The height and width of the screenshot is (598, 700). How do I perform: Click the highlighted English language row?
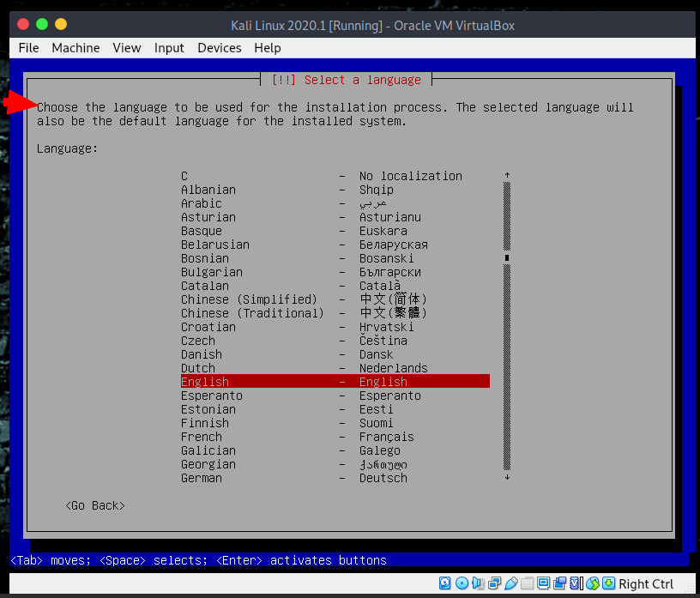pos(335,382)
